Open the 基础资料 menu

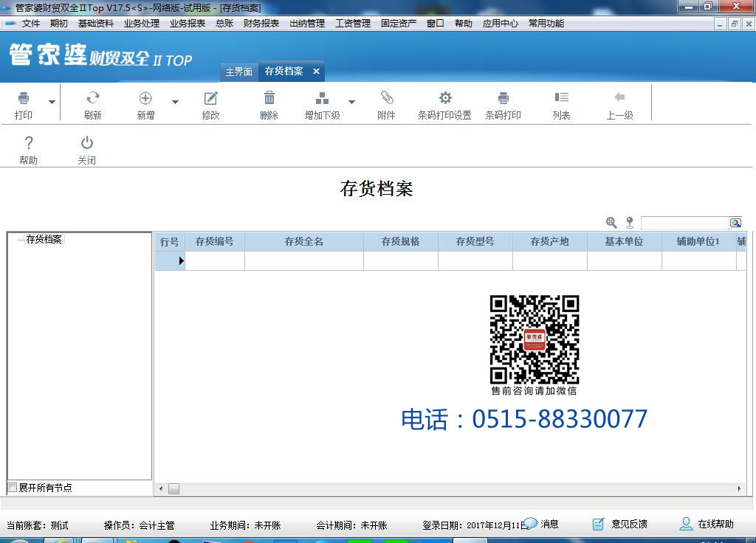click(96, 23)
